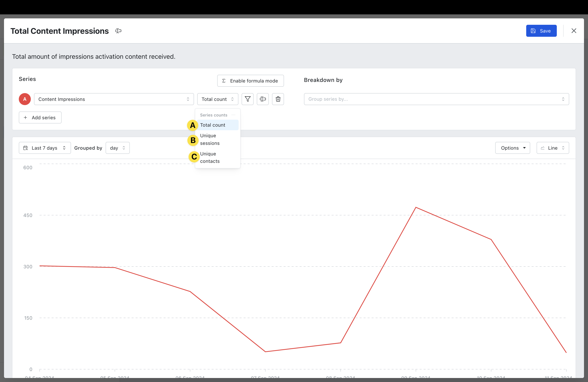
Task: Click the rename icon beside the report title
Action: pos(118,31)
